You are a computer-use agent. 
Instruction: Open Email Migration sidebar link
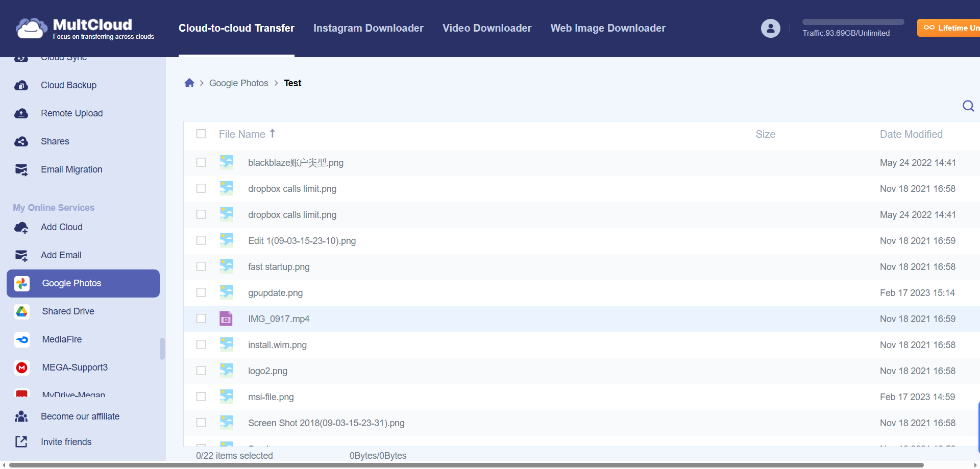(x=71, y=169)
